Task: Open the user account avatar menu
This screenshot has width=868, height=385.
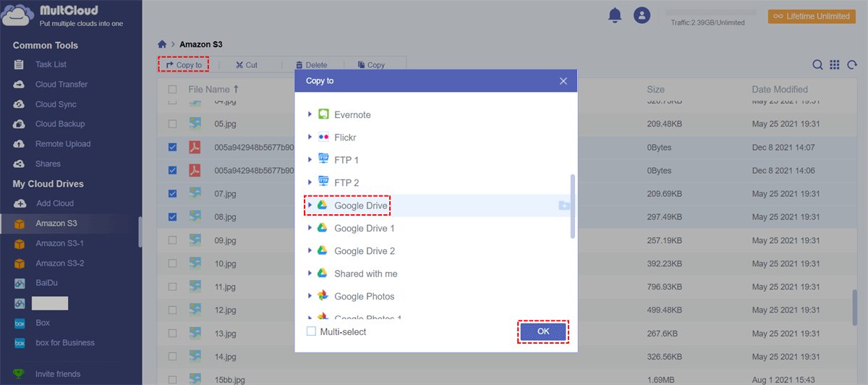Action: point(642,14)
